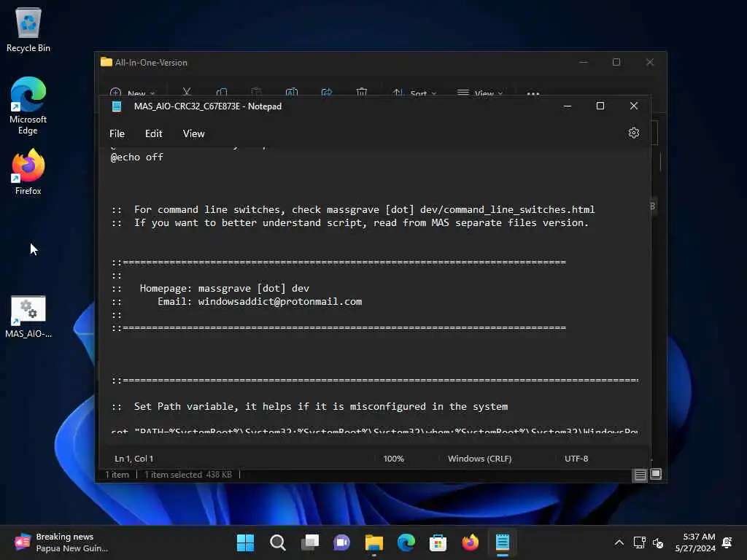This screenshot has width=747, height=560.
Task: Switch to details view in File Explorer
Action: pos(640,474)
